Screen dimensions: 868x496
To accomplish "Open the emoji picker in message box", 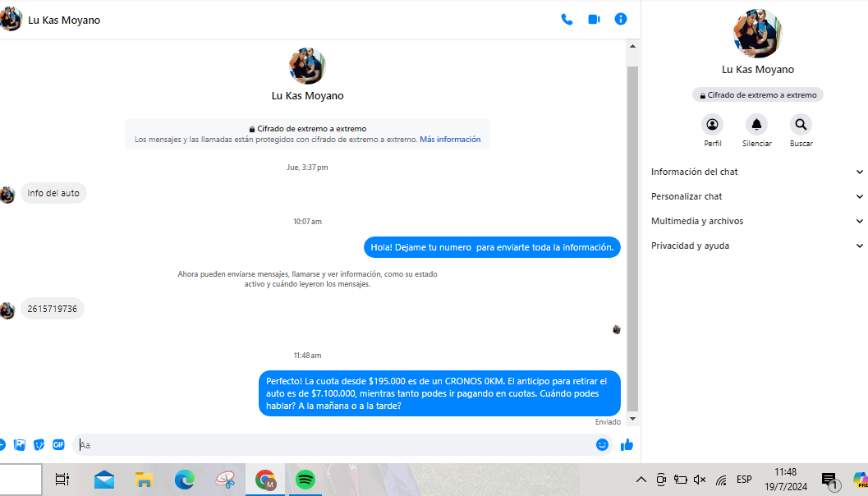I will 602,444.
